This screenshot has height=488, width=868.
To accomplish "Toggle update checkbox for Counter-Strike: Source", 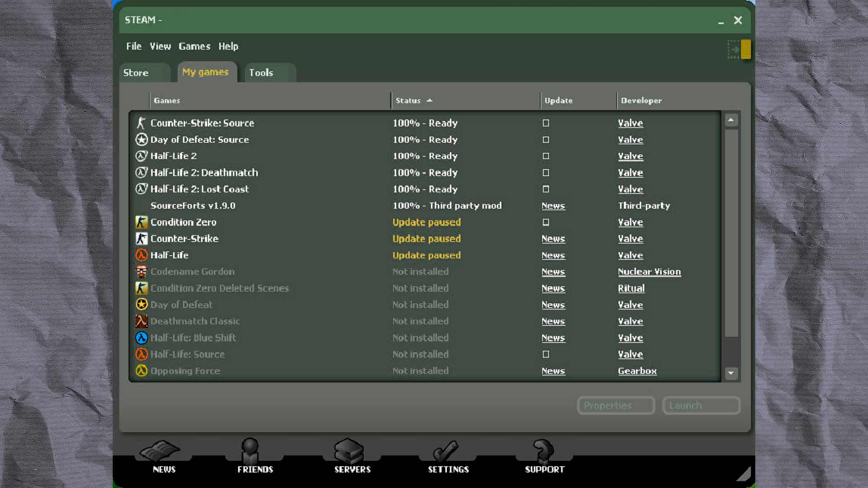I will point(546,123).
